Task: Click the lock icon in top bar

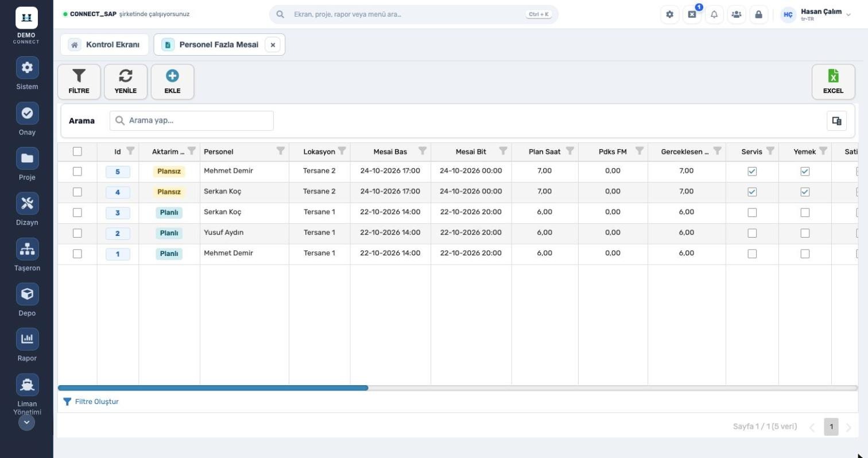Action: pos(758,14)
